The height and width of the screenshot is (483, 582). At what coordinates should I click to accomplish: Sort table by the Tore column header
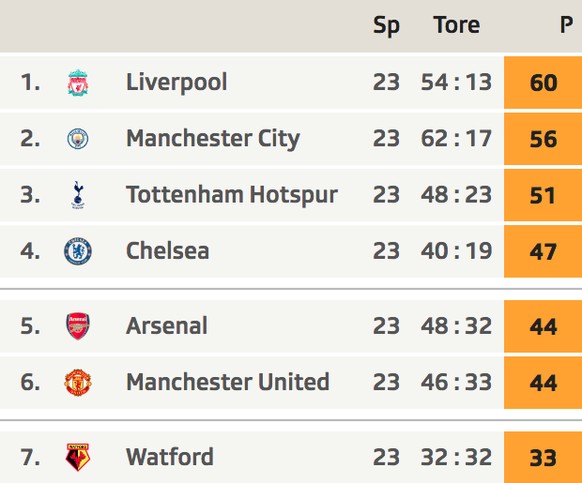tap(457, 25)
